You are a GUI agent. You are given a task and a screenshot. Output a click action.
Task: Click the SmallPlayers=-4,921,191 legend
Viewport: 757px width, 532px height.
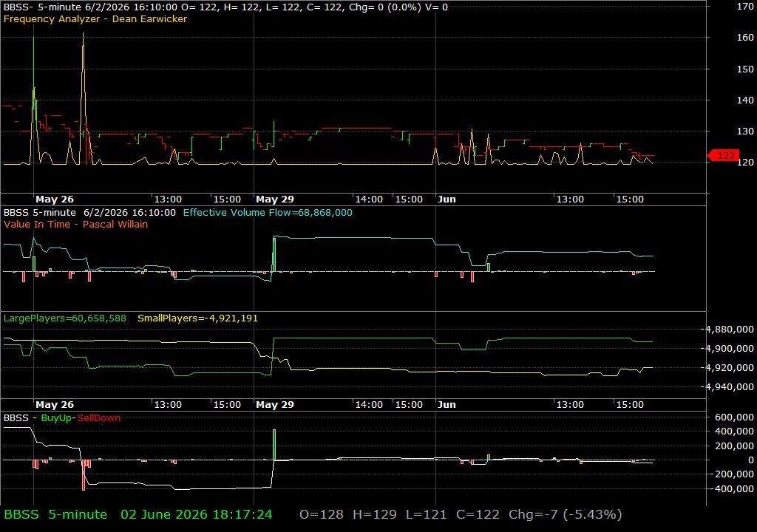(x=197, y=318)
